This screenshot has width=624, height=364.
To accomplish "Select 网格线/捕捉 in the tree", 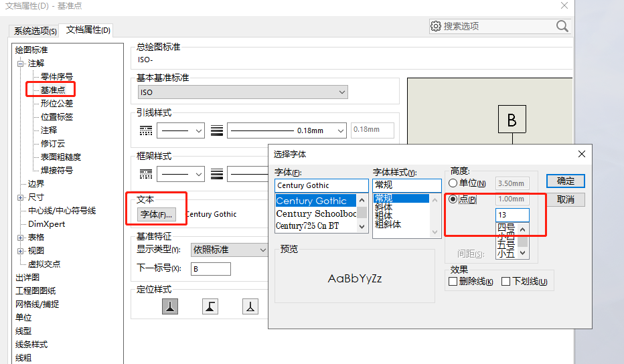I will [x=37, y=304].
